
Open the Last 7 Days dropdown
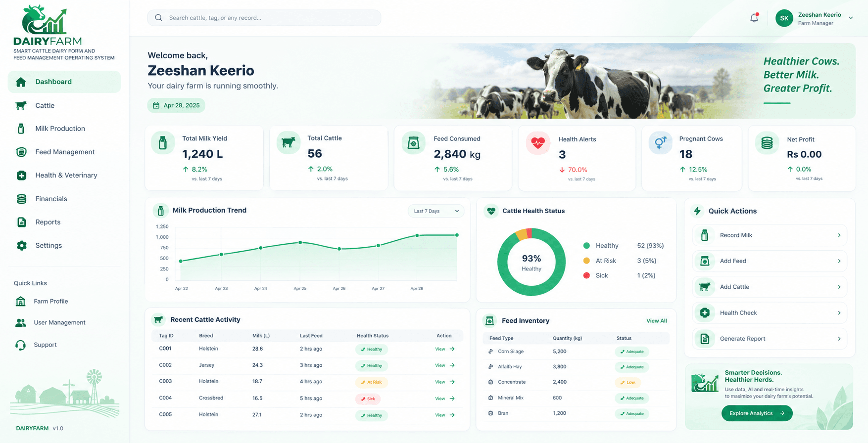[436, 211]
